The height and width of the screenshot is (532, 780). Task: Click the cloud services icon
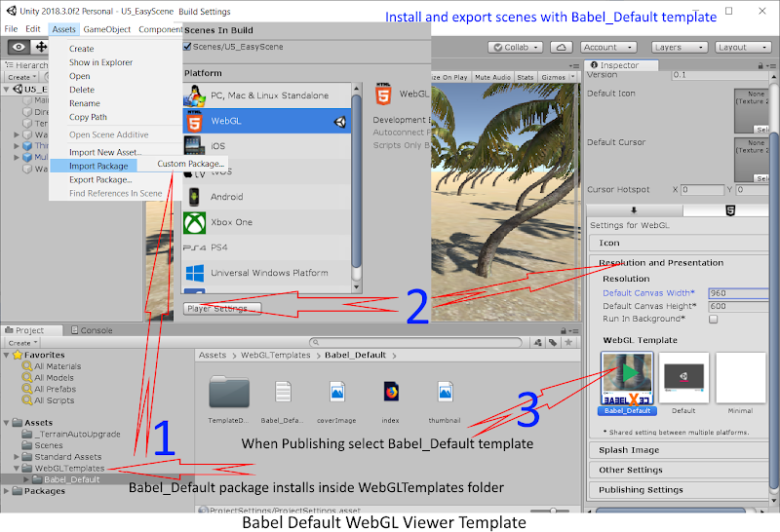[562, 47]
